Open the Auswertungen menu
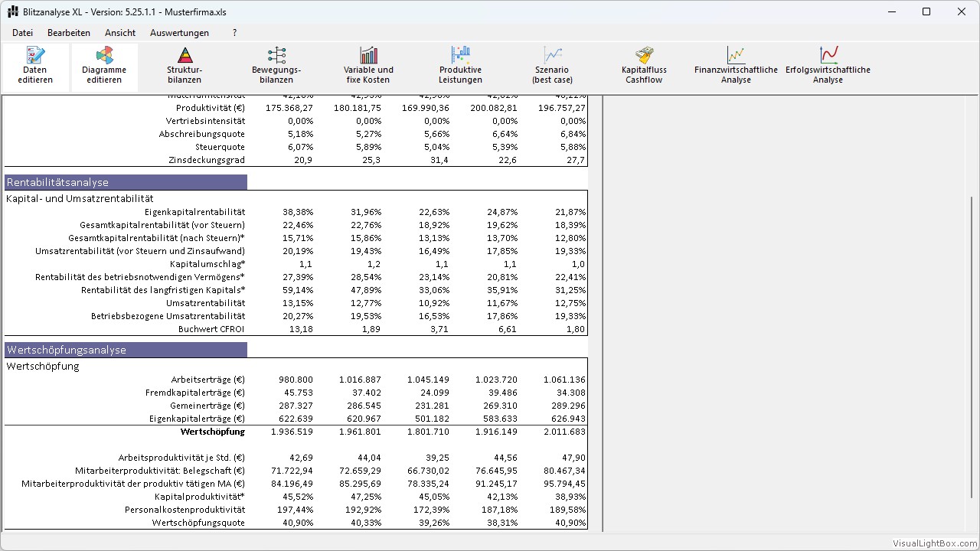 tap(179, 33)
